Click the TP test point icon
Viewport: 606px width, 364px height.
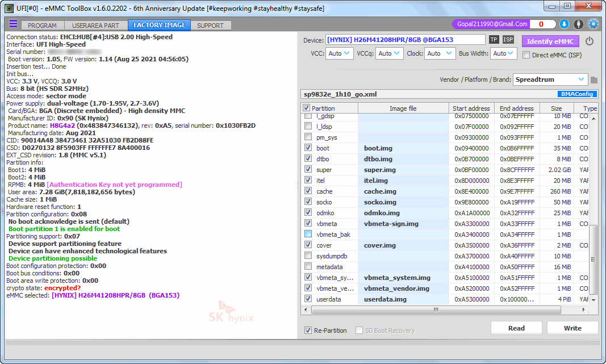(494, 39)
